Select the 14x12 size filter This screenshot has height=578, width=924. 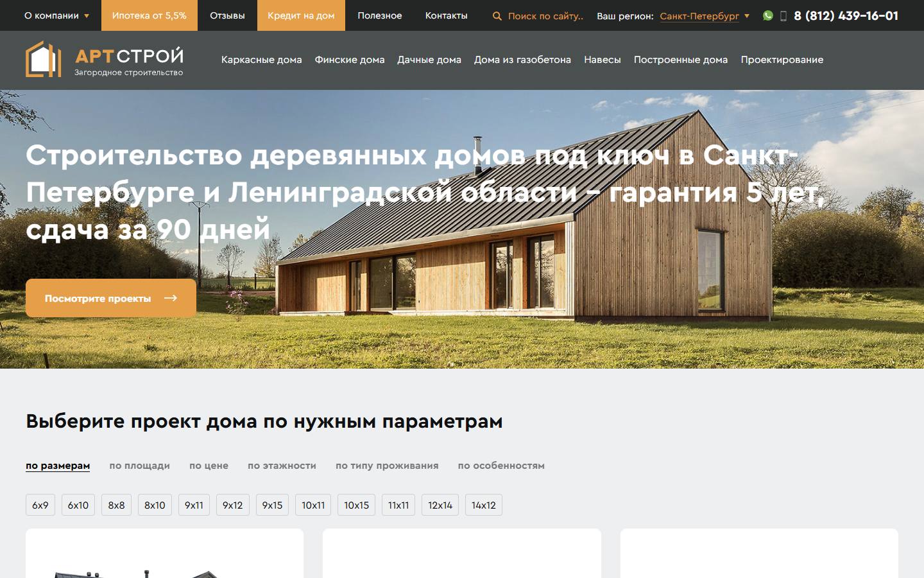(x=484, y=505)
